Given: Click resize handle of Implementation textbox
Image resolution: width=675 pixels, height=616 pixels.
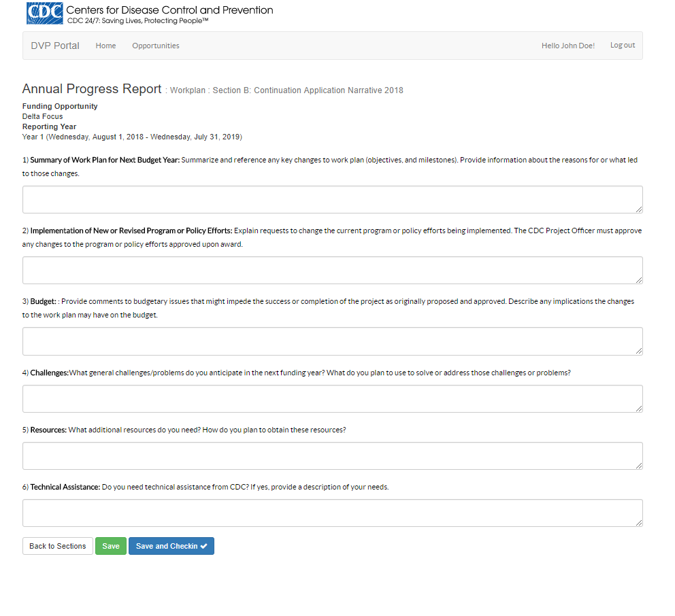Looking at the screenshot, I should [639, 280].
